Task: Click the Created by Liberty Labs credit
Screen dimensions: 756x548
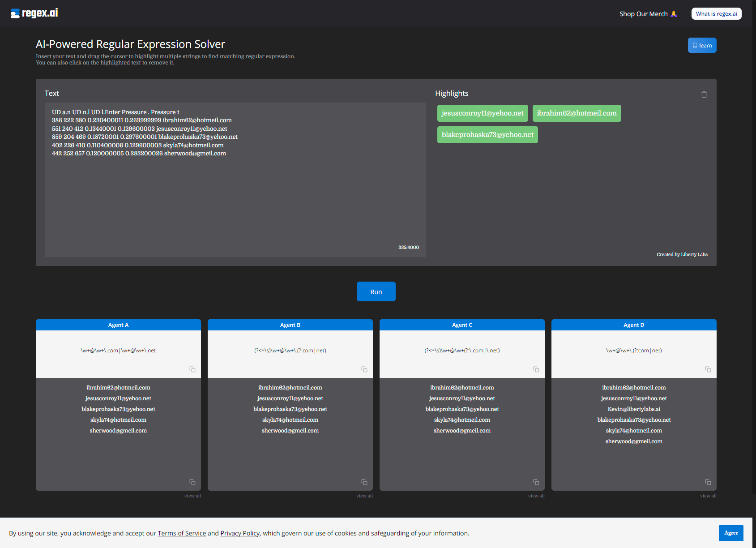Action: pos(682,254)
